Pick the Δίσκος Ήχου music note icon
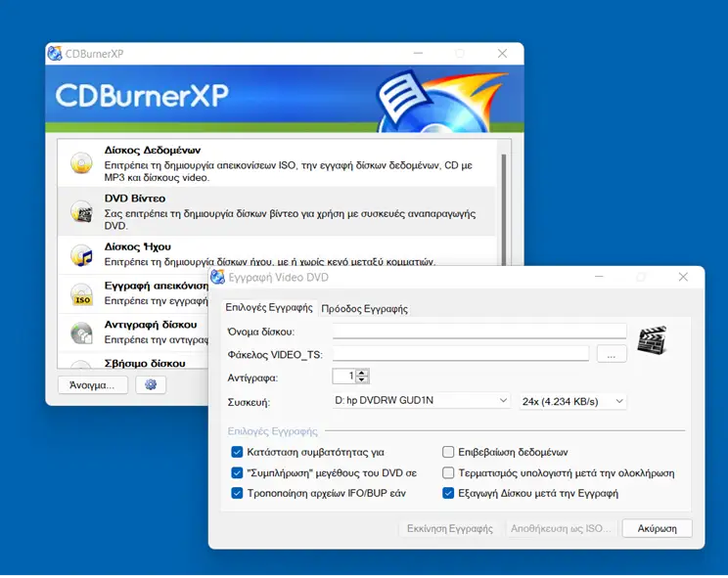The image size is (728, 578). [82, 255]
